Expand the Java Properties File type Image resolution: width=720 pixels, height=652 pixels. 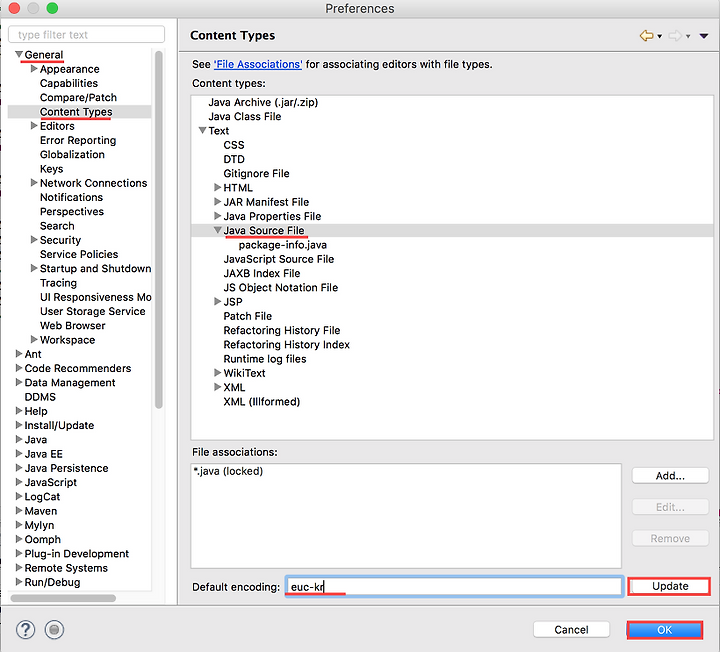(217, 216)
